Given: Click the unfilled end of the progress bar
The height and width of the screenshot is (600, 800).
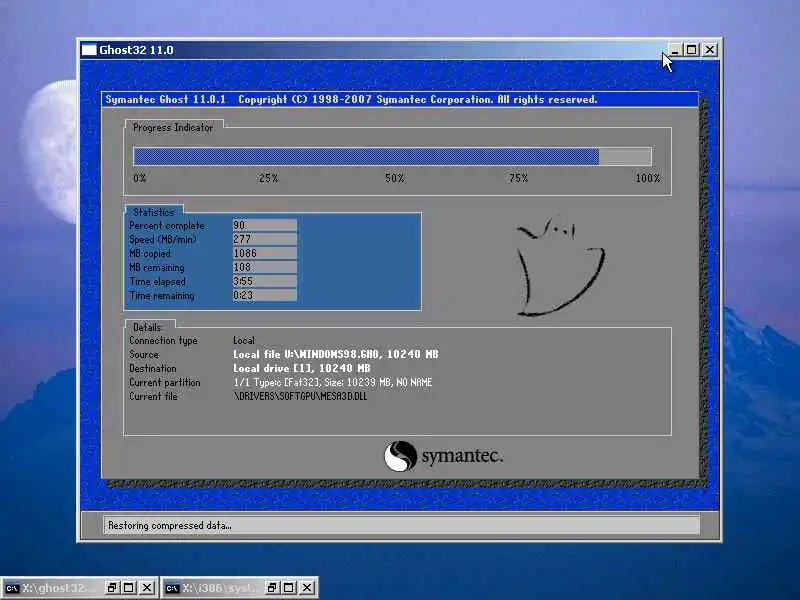Looking at the screenshot, I should (x=625, y=157).
